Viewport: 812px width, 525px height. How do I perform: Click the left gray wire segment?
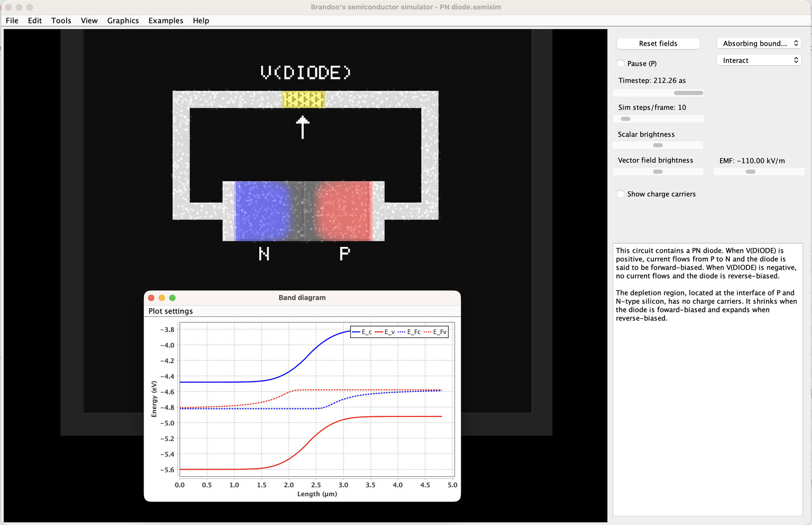(x=181, y=155)
